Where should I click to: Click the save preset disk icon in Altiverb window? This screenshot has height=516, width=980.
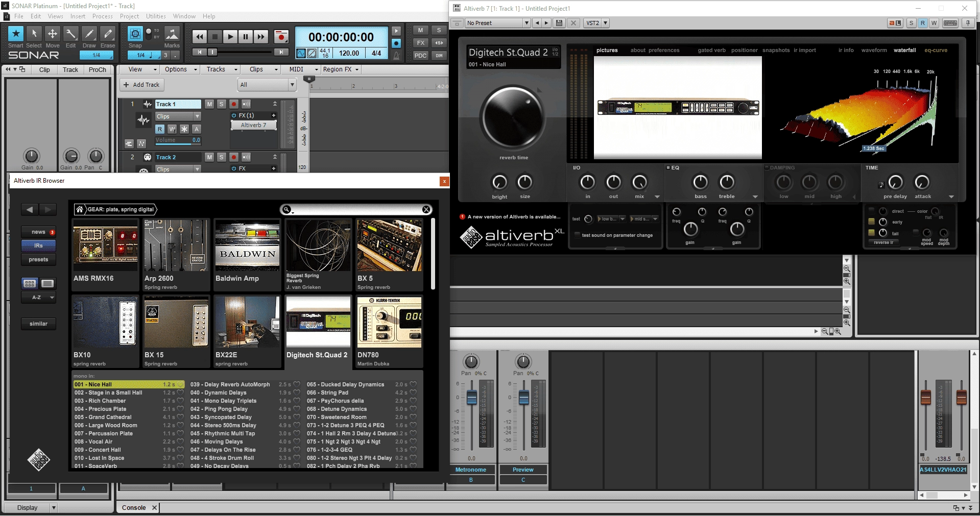(x=559, y=23)
